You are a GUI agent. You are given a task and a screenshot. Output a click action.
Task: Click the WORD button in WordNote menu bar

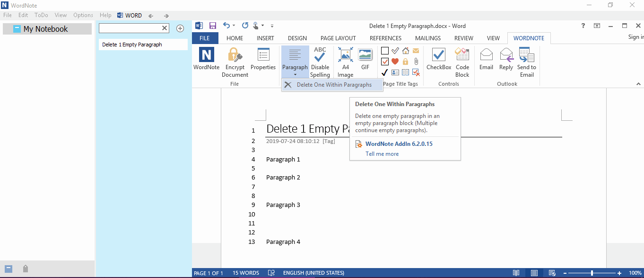point(129,15)
